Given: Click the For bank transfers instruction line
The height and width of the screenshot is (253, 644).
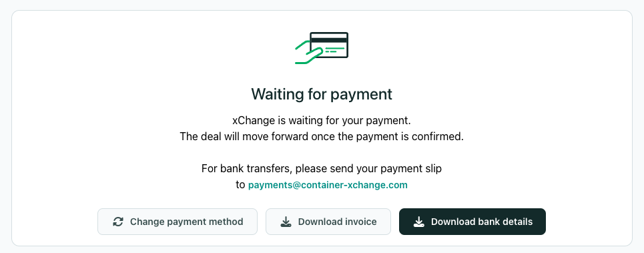Looking at the screenshot, I should [x=322, y=169].
